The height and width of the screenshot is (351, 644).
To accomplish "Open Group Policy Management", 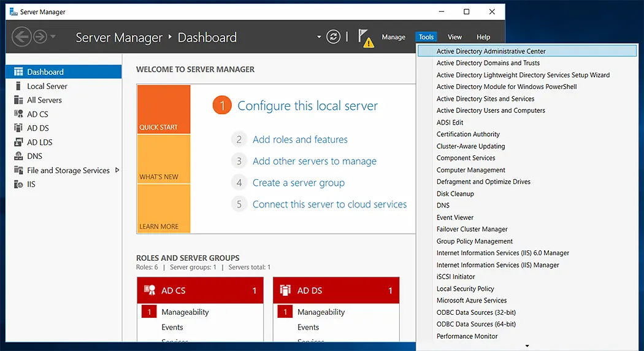I will click(527, 241).
